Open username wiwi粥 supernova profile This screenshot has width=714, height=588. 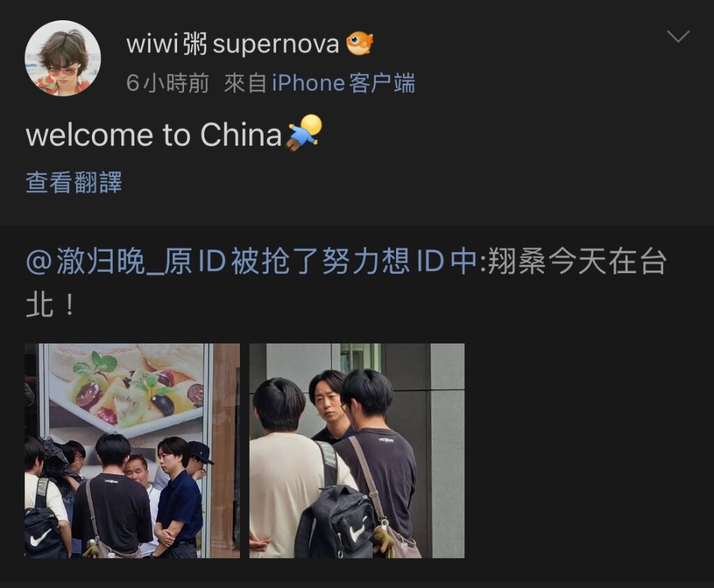233,44
